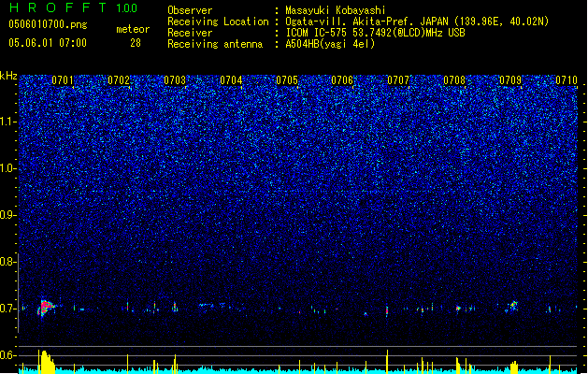Click the HROFFT 1.0.0 title text
588x374 pixels.
tap(73, 7)
